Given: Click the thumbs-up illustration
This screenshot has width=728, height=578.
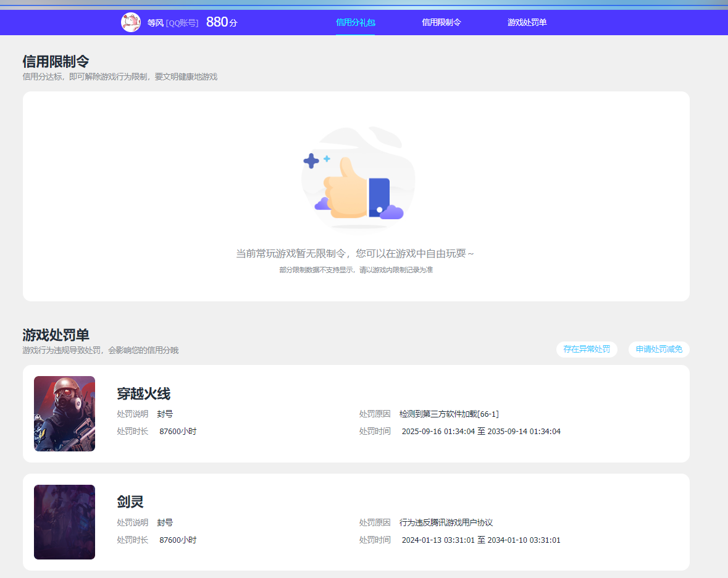Looking at the screenshot, I should pyautogui.click(x=358, y=178).
